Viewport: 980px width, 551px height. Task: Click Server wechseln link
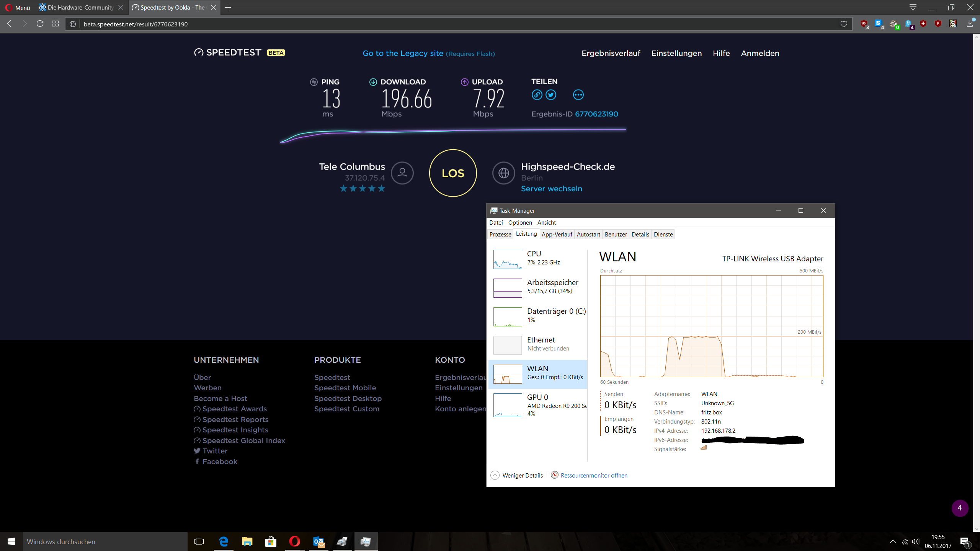[x=551, y=189]
